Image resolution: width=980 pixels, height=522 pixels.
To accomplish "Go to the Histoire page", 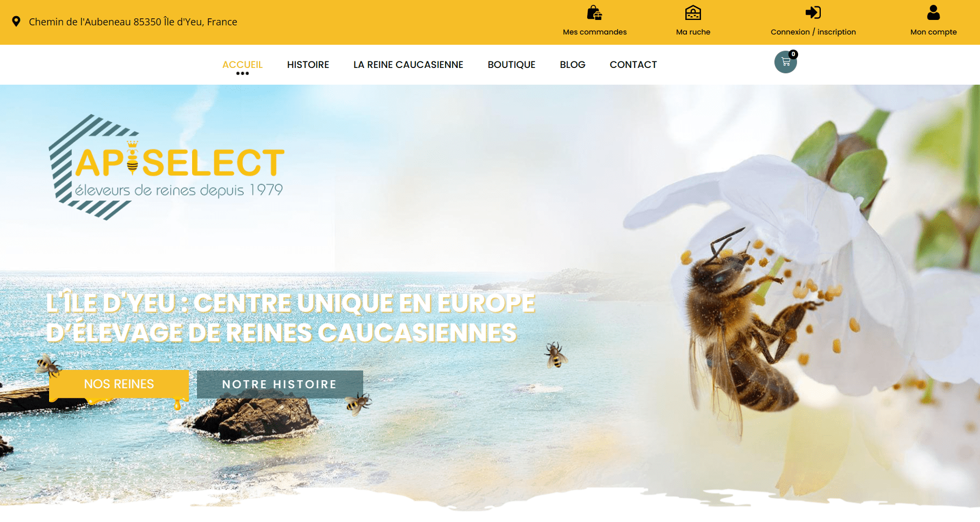I will (x=308, y=65).
